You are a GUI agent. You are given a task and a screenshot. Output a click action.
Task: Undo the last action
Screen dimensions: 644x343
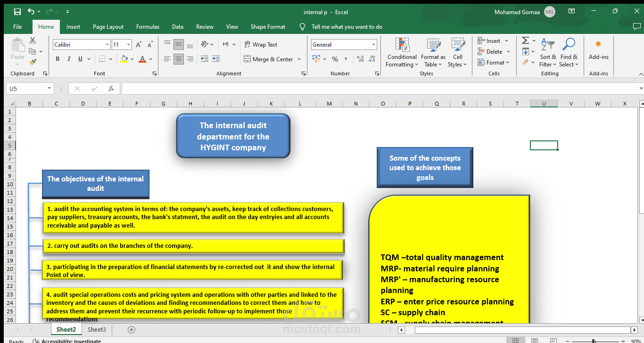[31, 12]
